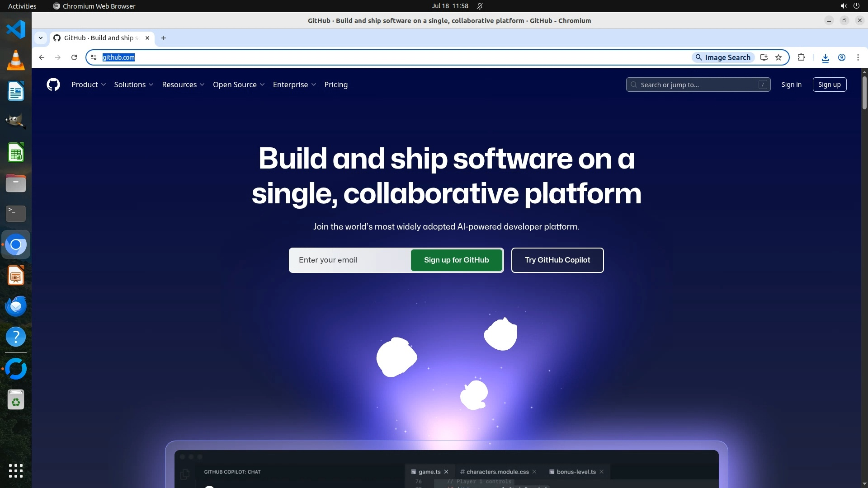This screenshot has width=868, height=488.
Task: Open Chromium three-dot menu
Action: pos(858,57)
